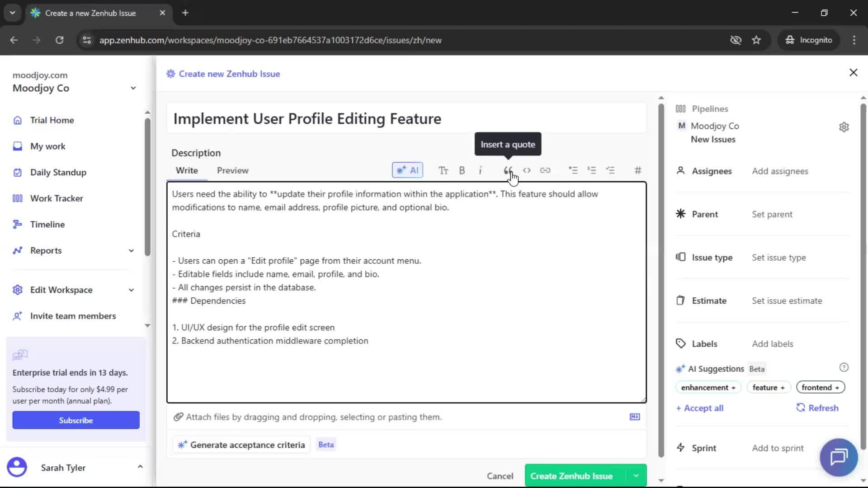This screenshot has width=868, height=488.
Task: Insert a quote using the blockquote icon
Action: (x=507, y=170)
